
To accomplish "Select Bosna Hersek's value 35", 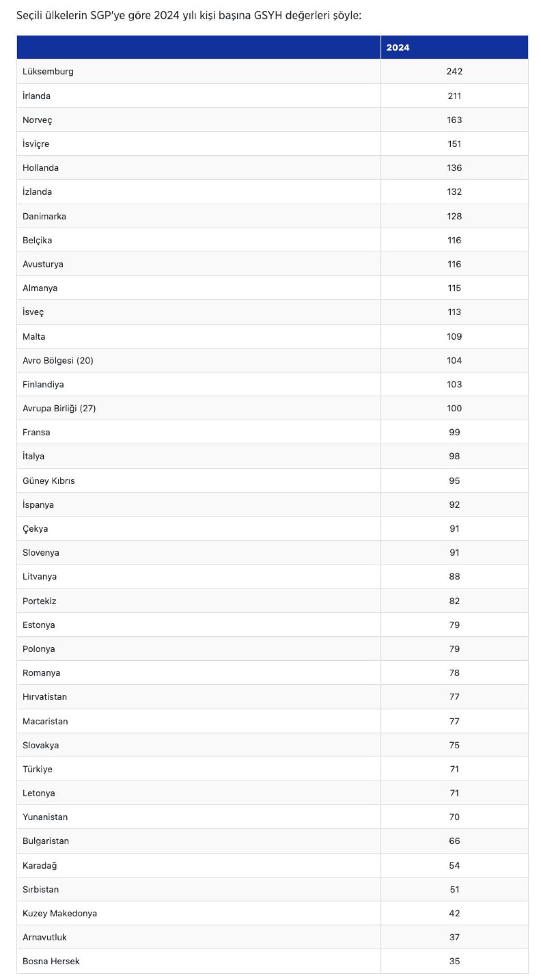I will [454, 961].
